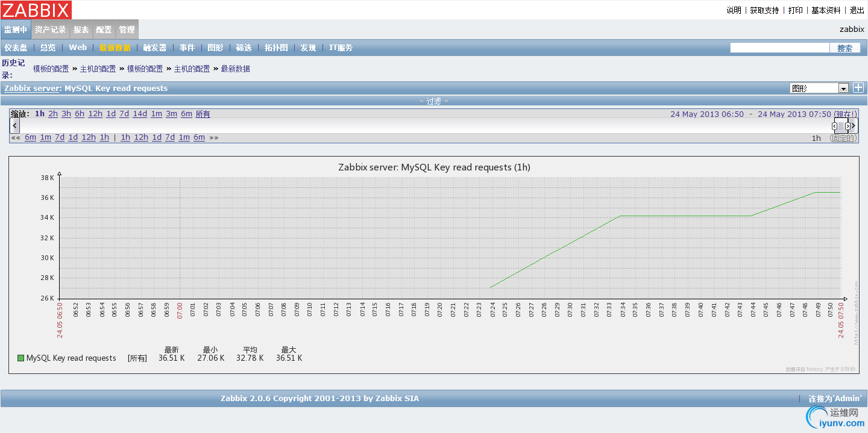Viewport: 868px width, 433px height.
Task: Click the 24 May 2013 07:50 end date
Action: (x=794, y=114)
